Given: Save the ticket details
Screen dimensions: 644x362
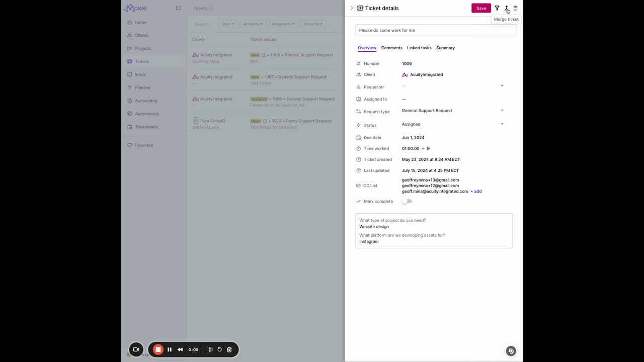Looking at the screenshot, I should [481, 8].
